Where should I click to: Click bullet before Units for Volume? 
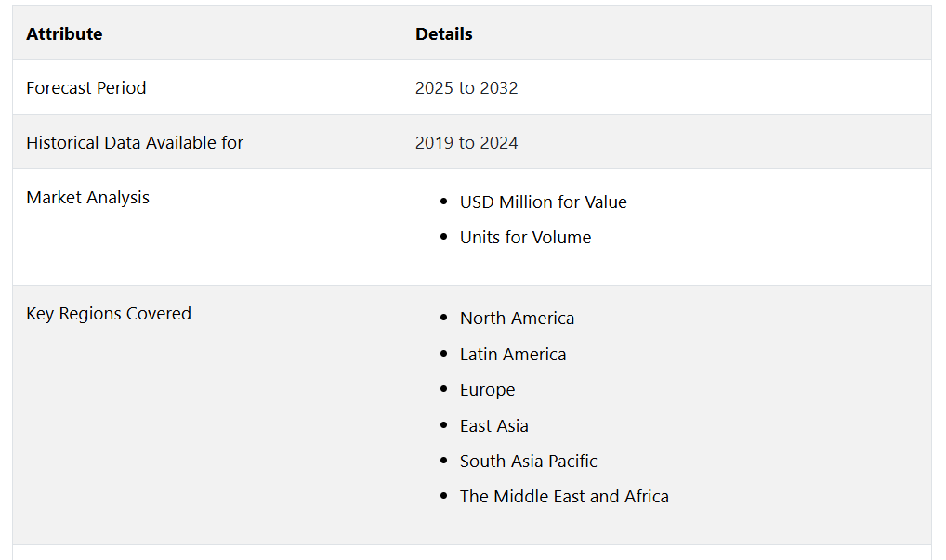click(x=444, y=238)
